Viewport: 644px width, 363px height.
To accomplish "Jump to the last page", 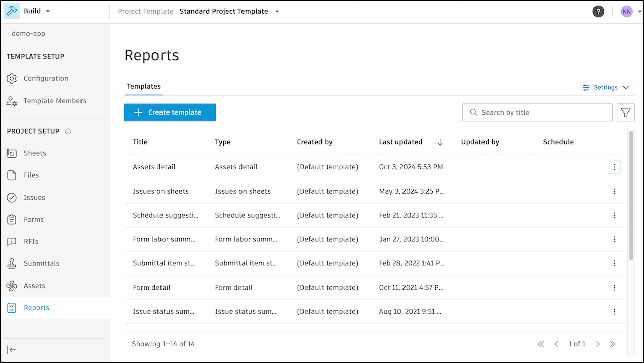I will [613, 344].
